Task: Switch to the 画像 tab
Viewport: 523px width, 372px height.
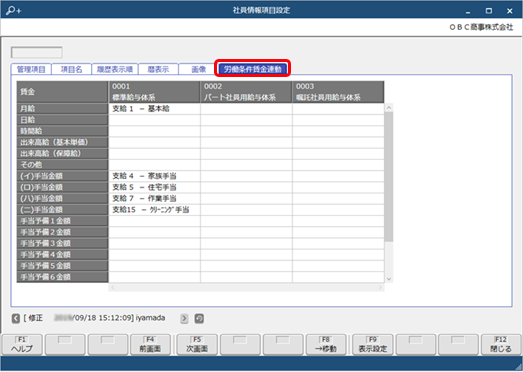Action: pyautogui.click(x=198, y=69)
